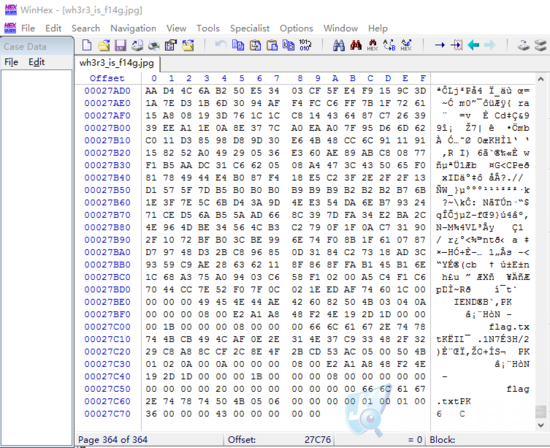This screenshot has width=550, height=448.
Task: Click the Open Disk drive icon
Action: pyautogui.click(x=524, y=45)
